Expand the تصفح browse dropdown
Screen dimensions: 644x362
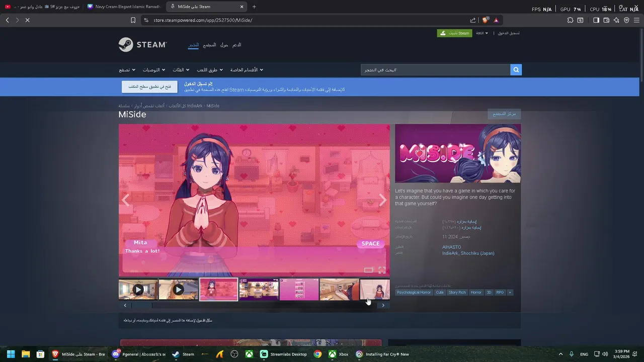(x=127, y=70)
